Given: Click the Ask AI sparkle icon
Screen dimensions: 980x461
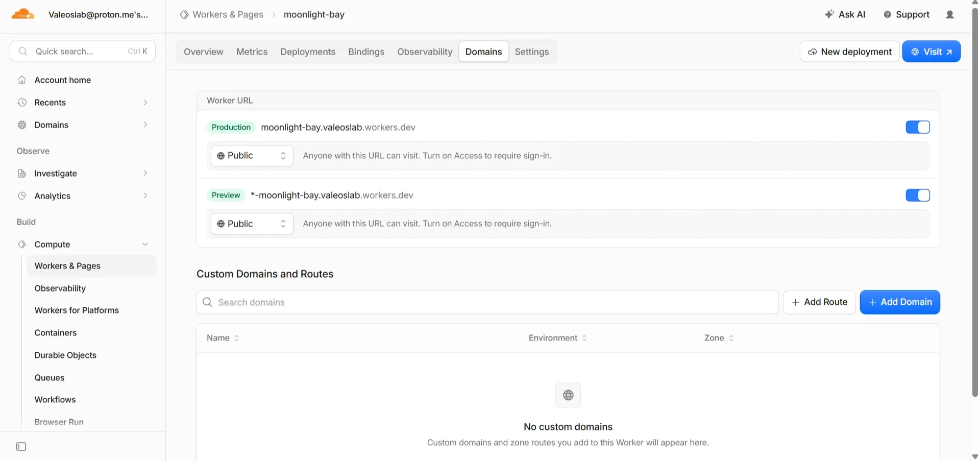Looking at the screenshot, I should (x=829, y=14).
